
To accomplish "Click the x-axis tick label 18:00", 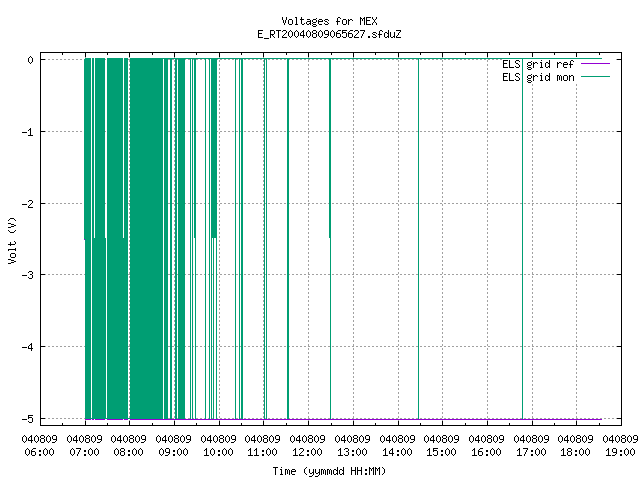I will [576, 452].
